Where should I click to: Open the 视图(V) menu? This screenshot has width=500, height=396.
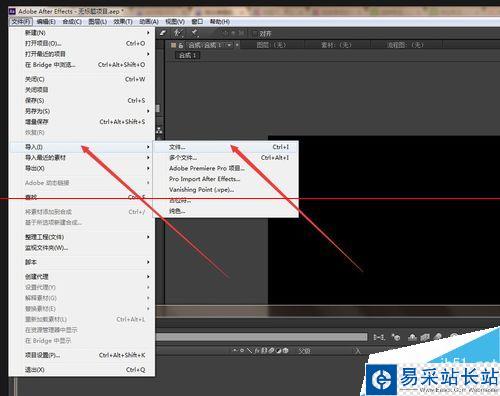click(x=175, y=22)
